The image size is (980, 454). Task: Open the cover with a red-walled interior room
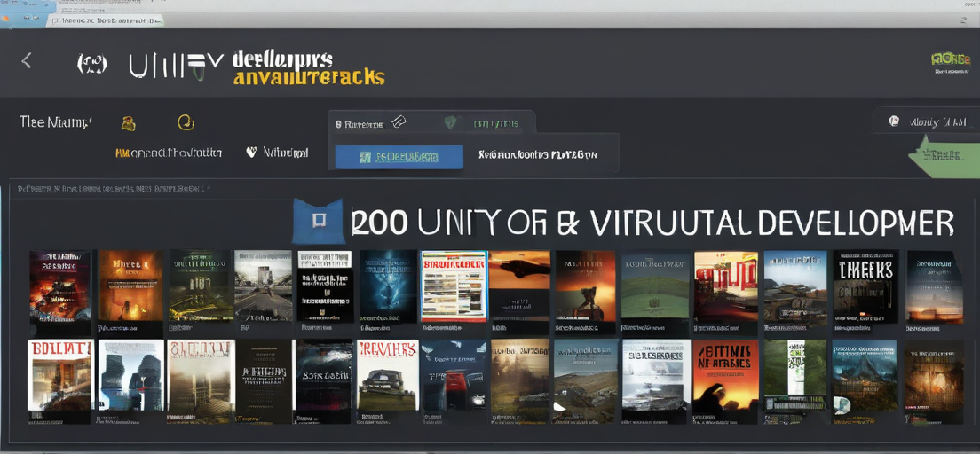point(725,286)
